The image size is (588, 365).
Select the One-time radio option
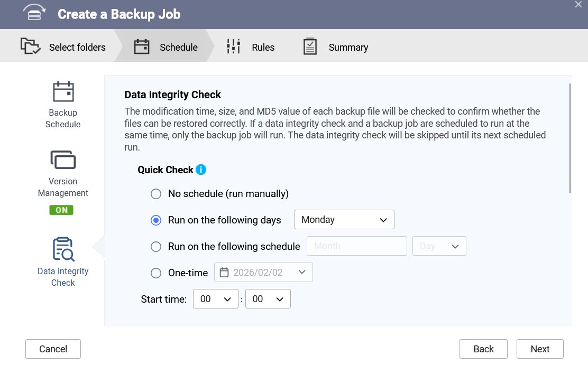click(x=156, y=273)
